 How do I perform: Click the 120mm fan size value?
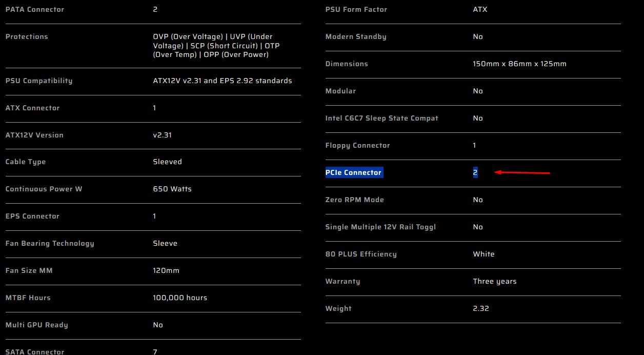(x=166, y=271)
